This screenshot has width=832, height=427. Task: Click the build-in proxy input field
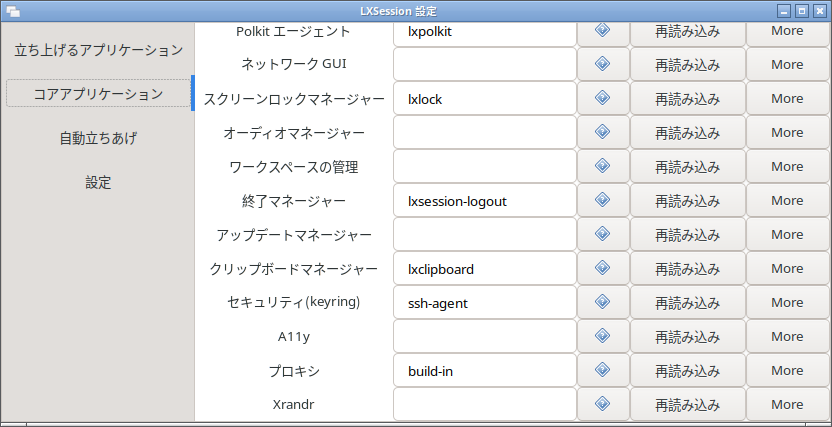pos(485,371)
